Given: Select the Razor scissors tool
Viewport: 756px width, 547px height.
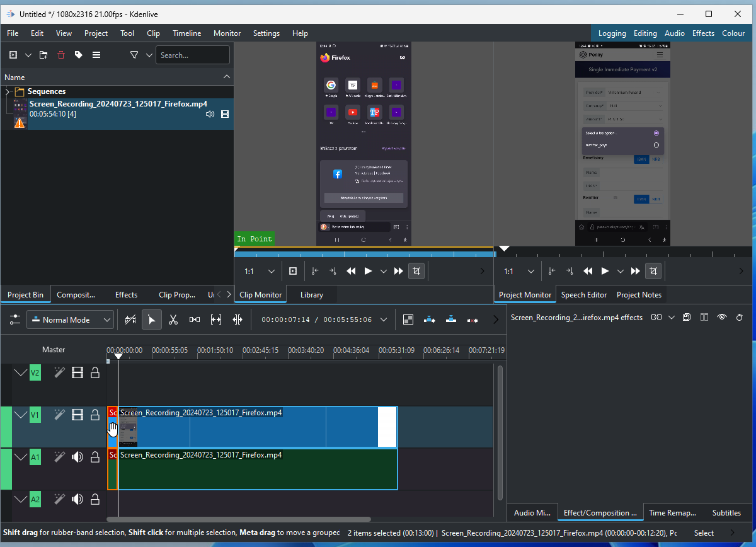Looking at the screenshot, I should [173, 320].
